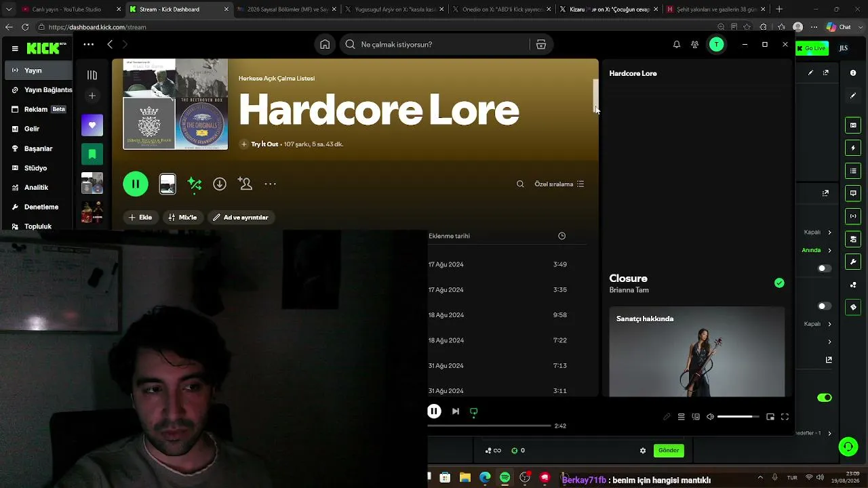
Task: Mute Spotify with speaker icon
Action: pyautogui.click(x=710, y=417)
